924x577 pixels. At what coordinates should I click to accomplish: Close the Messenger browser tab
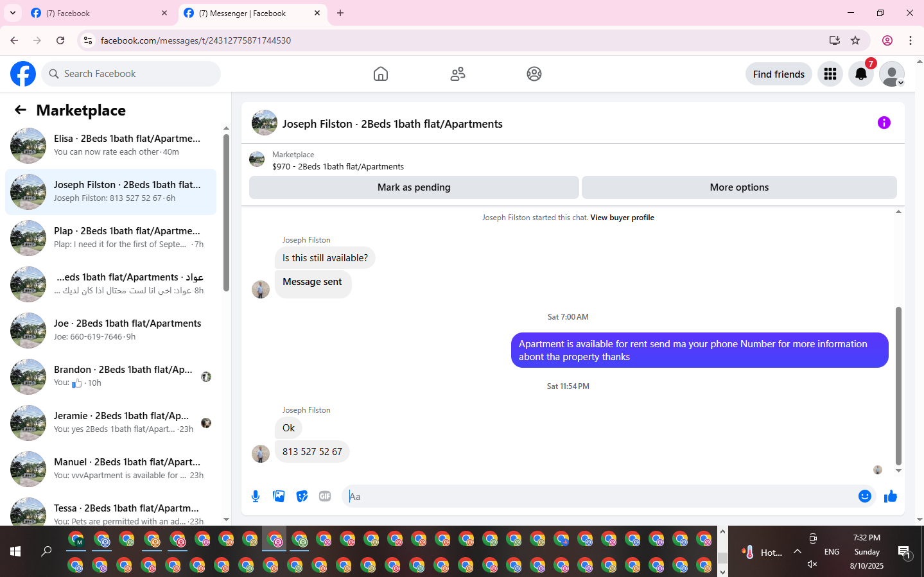click(x=317, y=13)
